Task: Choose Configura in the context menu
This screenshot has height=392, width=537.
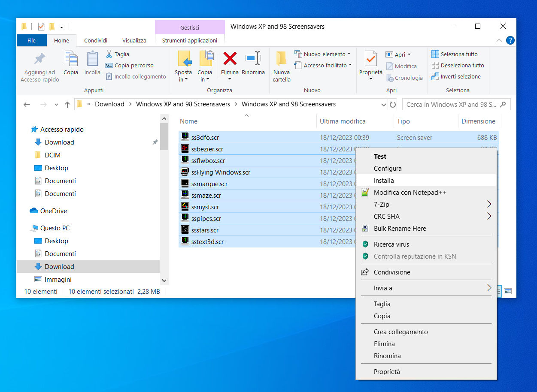Action: [426, 169]
